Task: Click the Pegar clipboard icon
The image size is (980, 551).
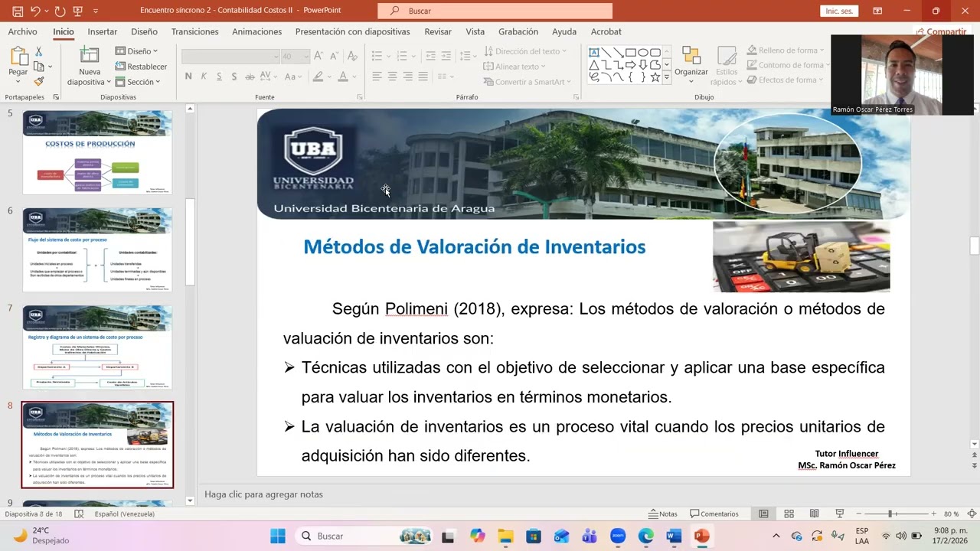Action: (x=18, y=55)
